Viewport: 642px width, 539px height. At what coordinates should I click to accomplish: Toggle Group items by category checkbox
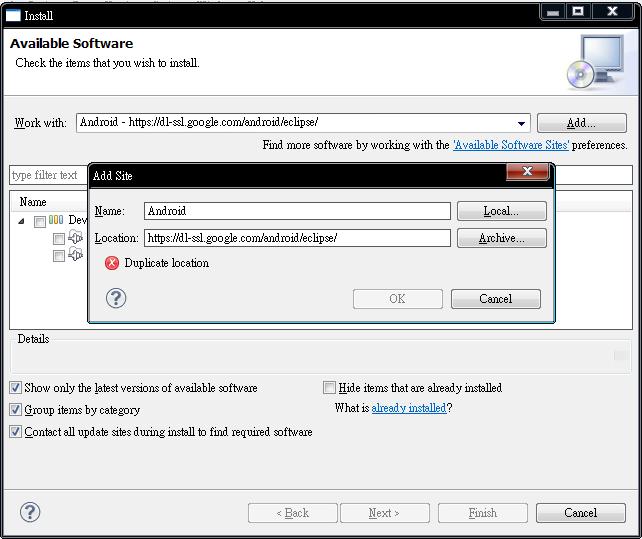click(x=16, y=410)
